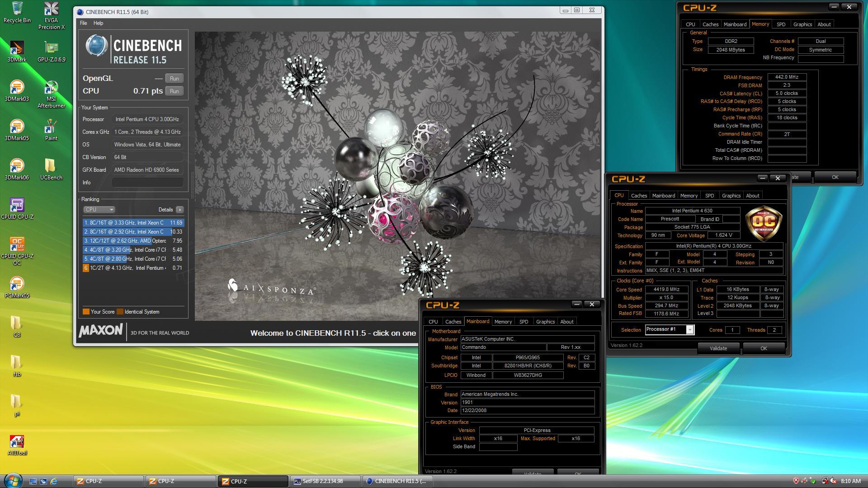
Task: Select the 12C/12T AMD Opteron ranking row
Action: pos(133,241)
